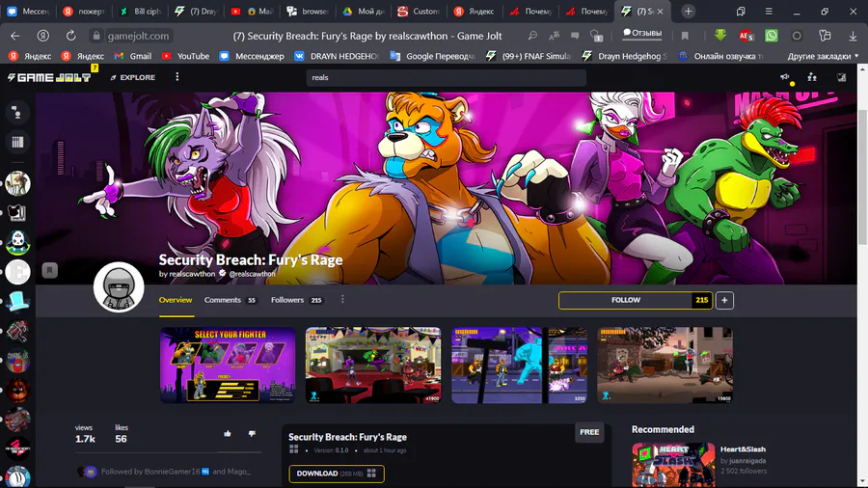Open the browser hamburger menu
This screenshot has width=868, height=488.
point(769,11)
